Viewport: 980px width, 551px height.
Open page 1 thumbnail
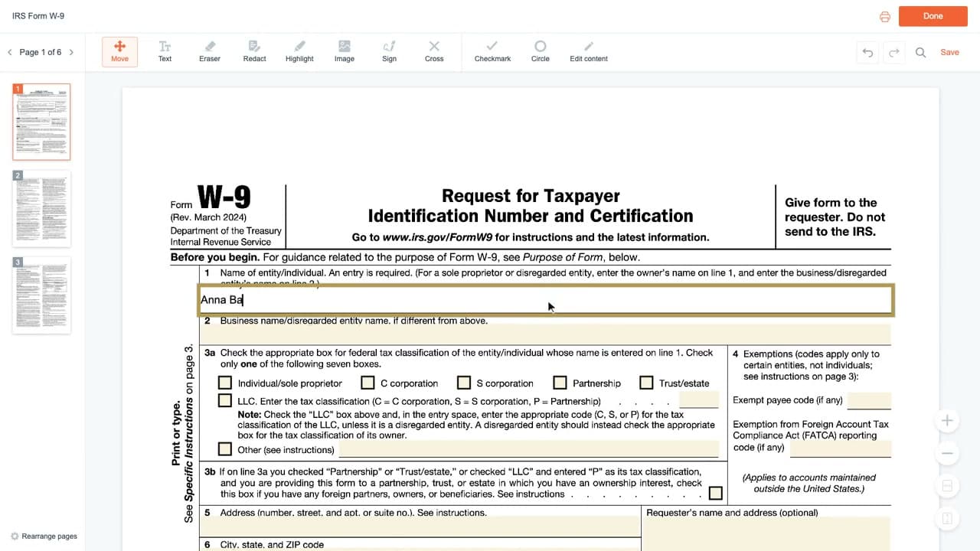[41, 122]
